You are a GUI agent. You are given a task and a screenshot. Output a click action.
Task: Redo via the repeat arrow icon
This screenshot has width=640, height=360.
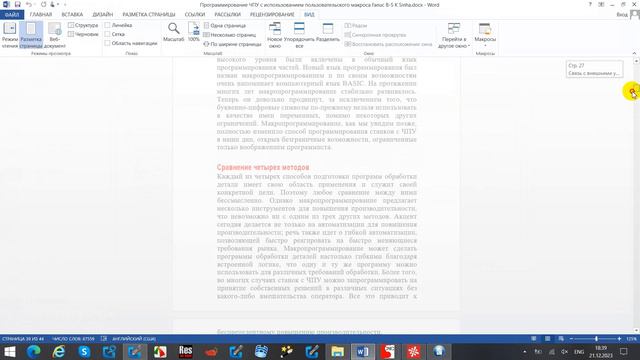point(43,4)
